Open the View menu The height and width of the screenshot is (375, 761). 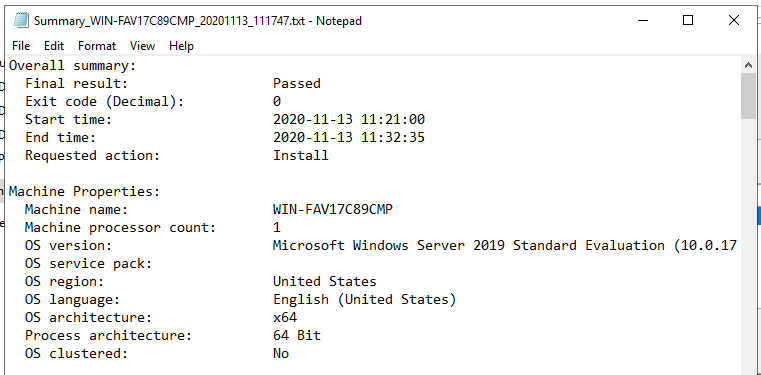[142, 46]
